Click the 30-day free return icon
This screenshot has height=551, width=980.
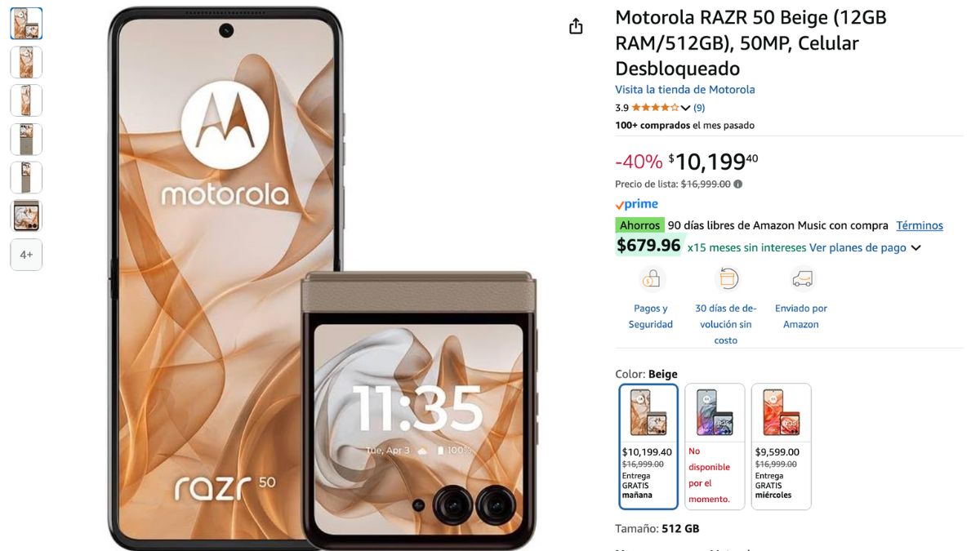(x=726, y=280)
